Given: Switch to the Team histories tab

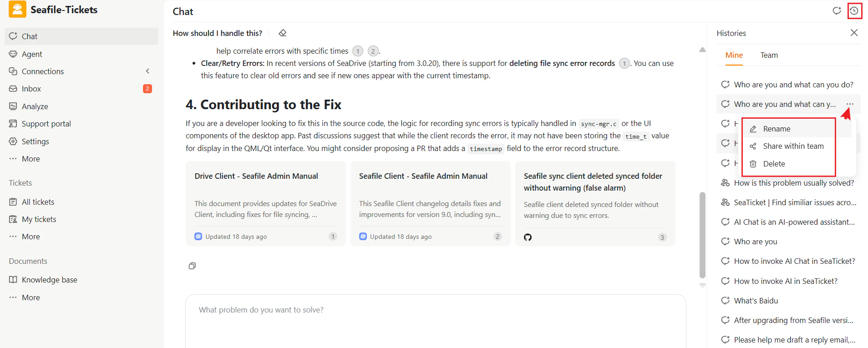Looking at the screenshot, I should 769,55.
